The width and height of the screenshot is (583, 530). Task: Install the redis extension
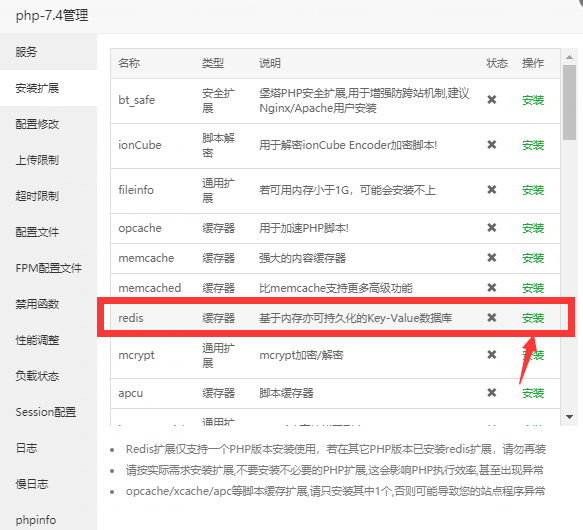click(x=533, y=318)
